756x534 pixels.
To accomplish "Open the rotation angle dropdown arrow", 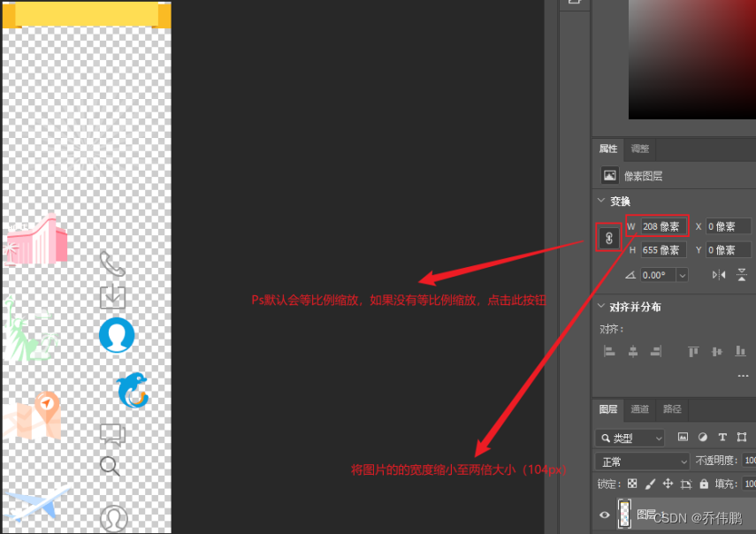I will (x=683, y=275).
